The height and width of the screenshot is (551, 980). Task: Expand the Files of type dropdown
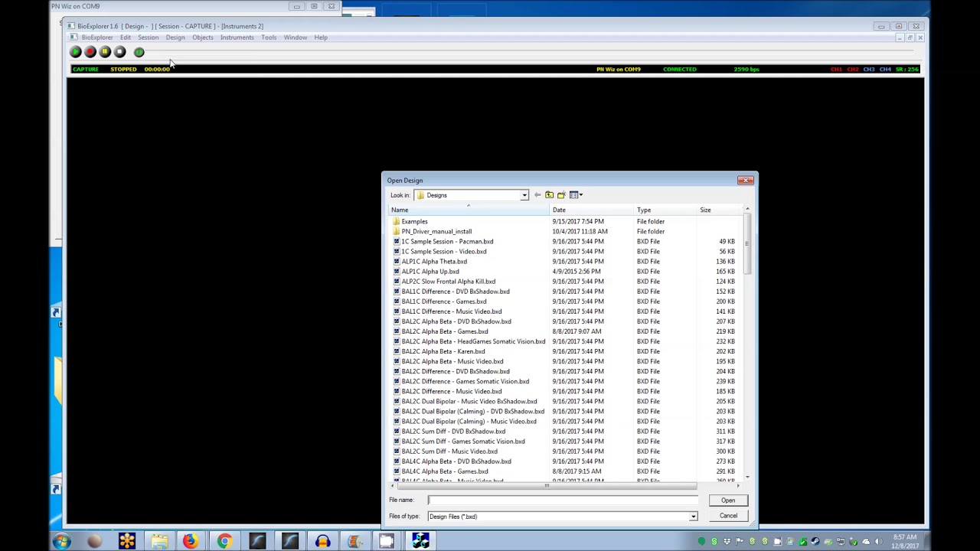pos(693,517)
